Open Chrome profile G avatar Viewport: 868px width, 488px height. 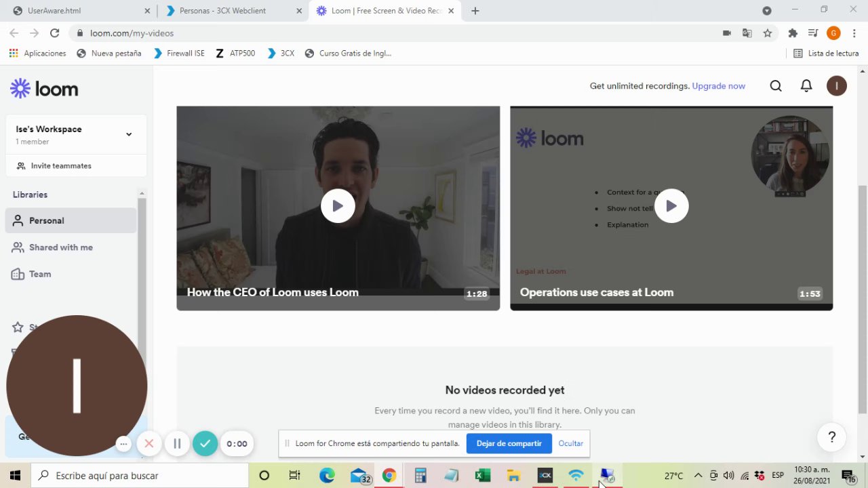point(834,33)
